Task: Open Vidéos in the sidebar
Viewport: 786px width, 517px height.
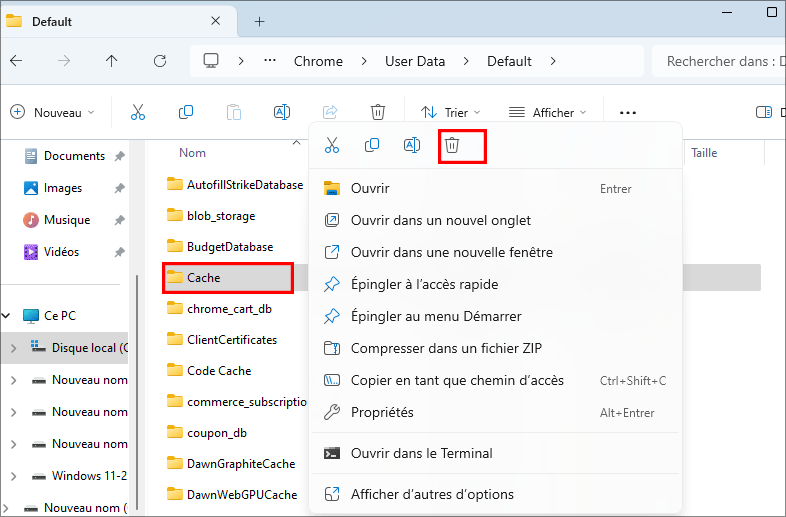Action: [52, 252]
